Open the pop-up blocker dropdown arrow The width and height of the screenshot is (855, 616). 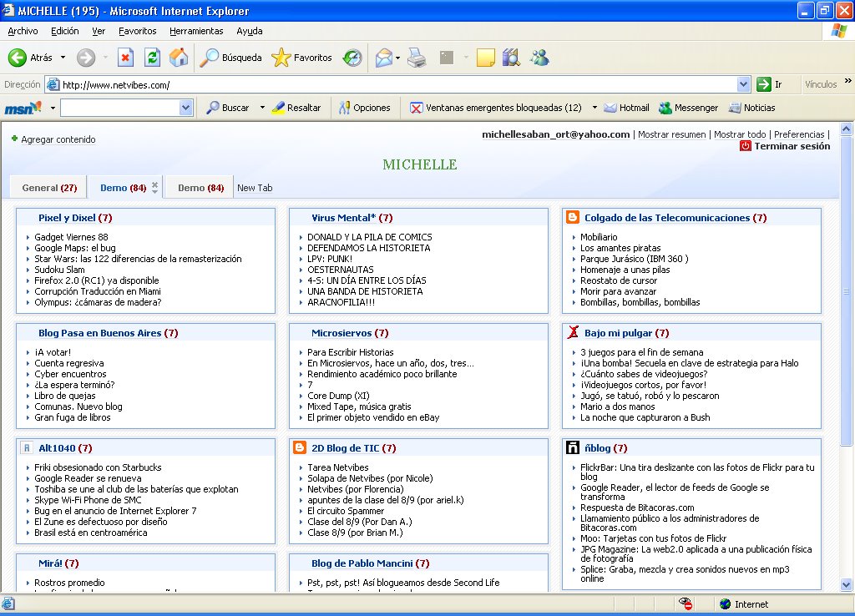click(x=594, y=108)
